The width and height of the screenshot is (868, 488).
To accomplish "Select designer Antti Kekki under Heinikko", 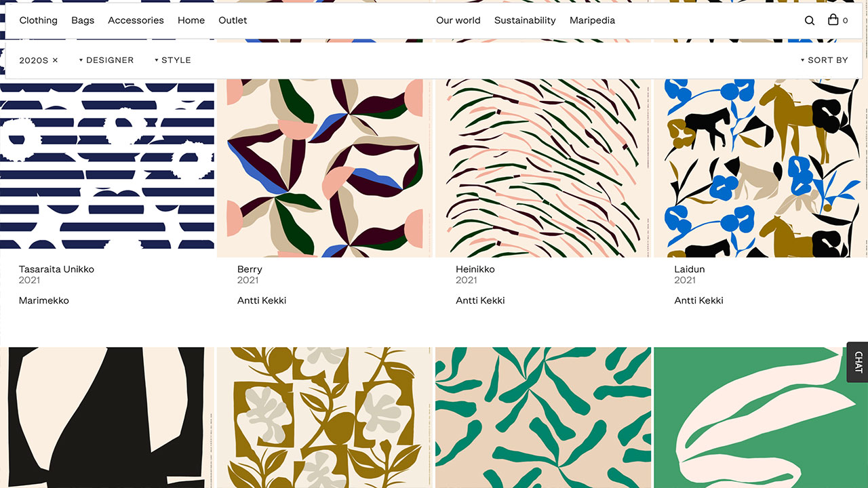I will click(480, 300).
